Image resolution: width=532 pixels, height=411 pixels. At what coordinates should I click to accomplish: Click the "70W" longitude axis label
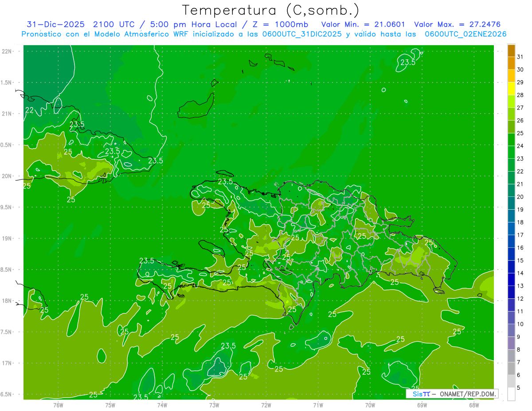click(x=370, y=405)
